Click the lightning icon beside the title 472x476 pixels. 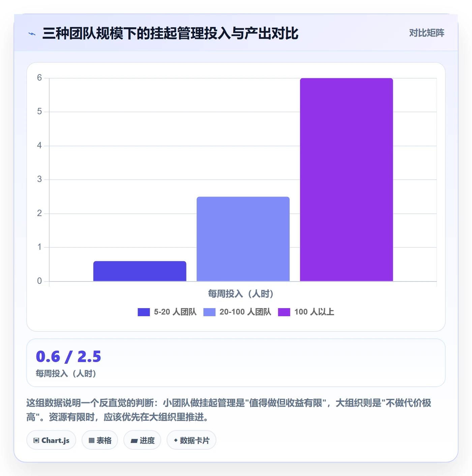[32, 34]
